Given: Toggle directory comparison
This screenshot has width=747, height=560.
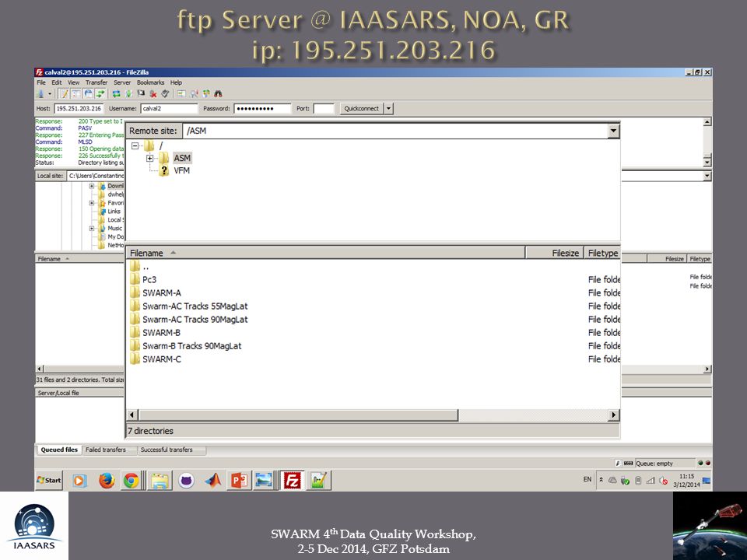Looking at the screenshot, I should [x=194, y=93].
